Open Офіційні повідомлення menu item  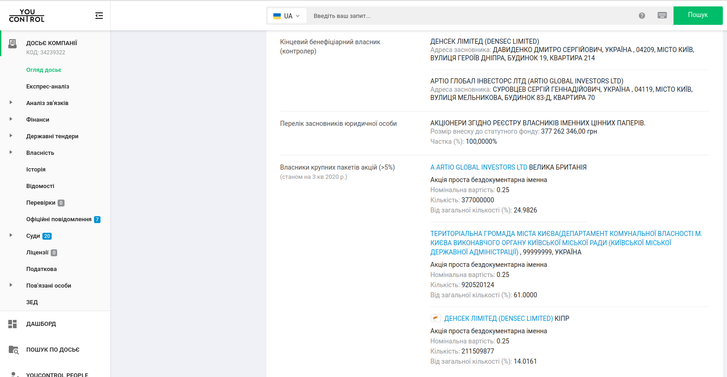(x=58, y=219)
